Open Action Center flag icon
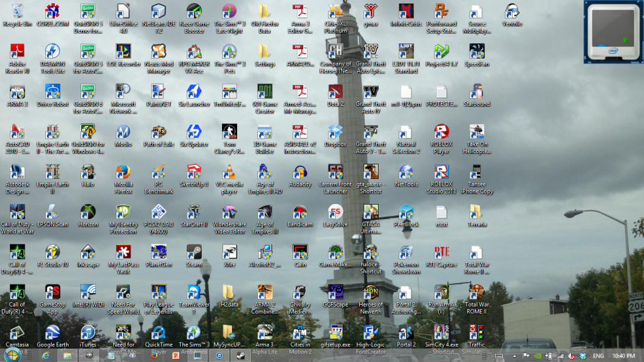Viewport: 644px width, 362px height. tap(526, 356)
